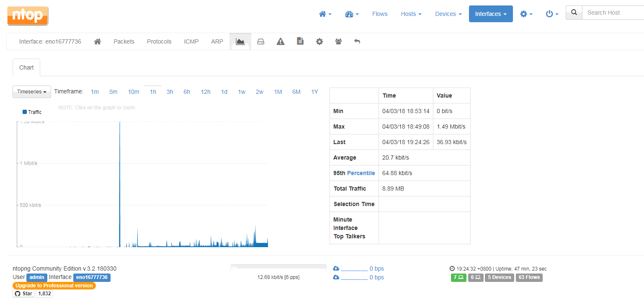
Task: Set timeframe to 1w
Action: (x=242, y=92)
